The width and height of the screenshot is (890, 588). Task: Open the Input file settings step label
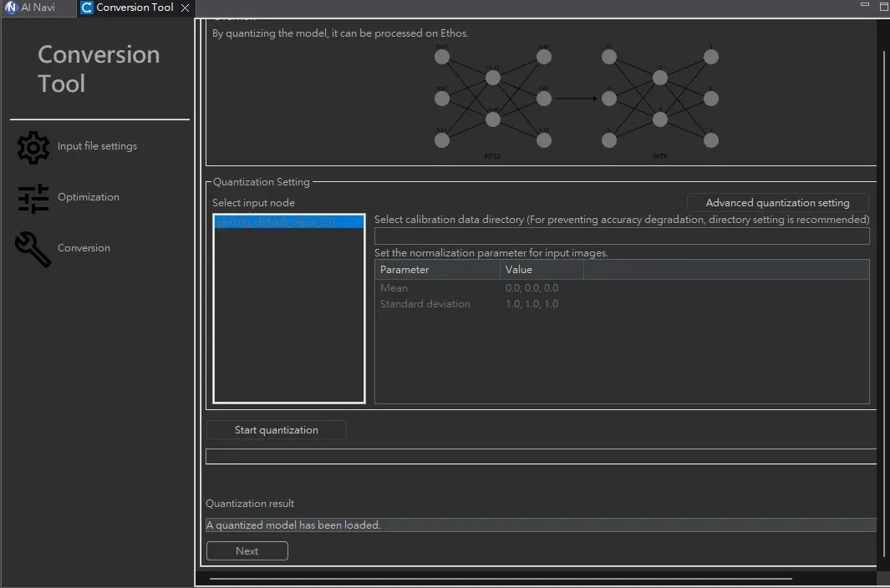pyautogui.click(x=97, y=146)
